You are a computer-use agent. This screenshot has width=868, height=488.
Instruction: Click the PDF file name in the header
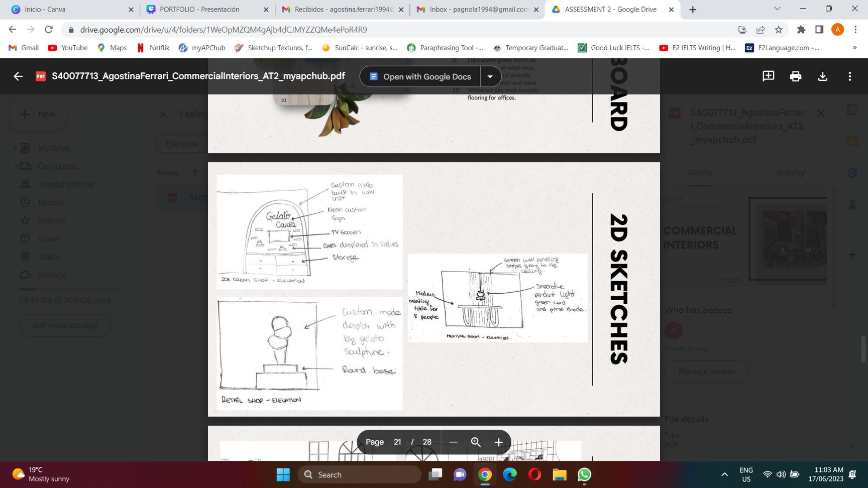pos(198,76)
